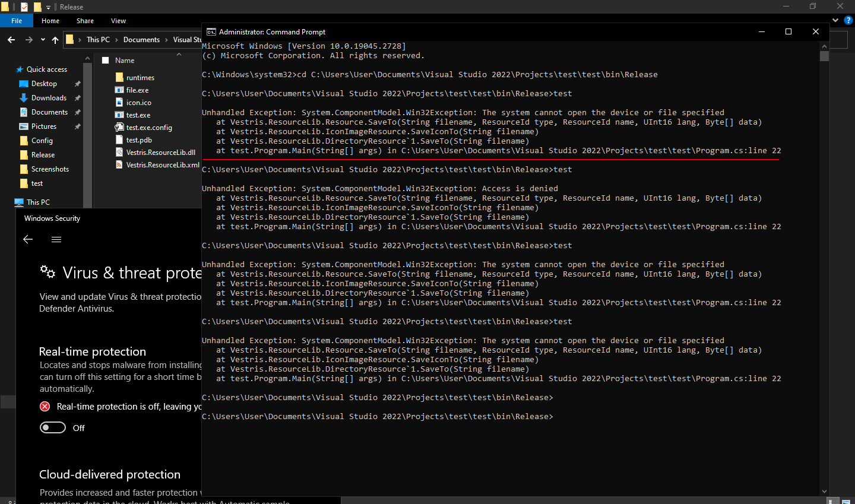Select the icon.ico file
Image resolution: width=855 pixels, height=504 pixels.
(138, 102)
